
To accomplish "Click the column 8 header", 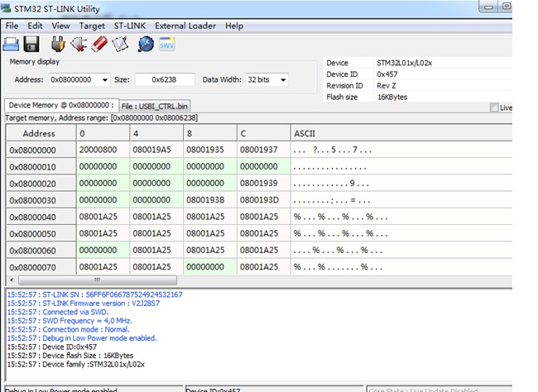I will click(210, 133).
